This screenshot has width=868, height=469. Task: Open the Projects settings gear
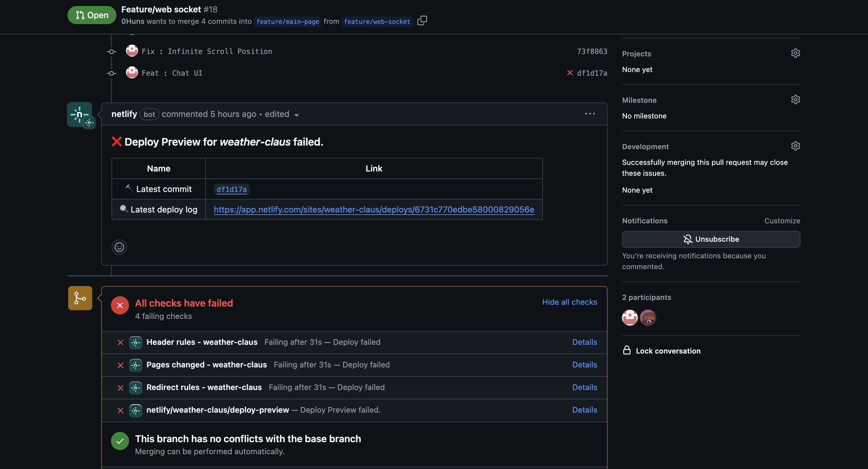coord(795,53)
